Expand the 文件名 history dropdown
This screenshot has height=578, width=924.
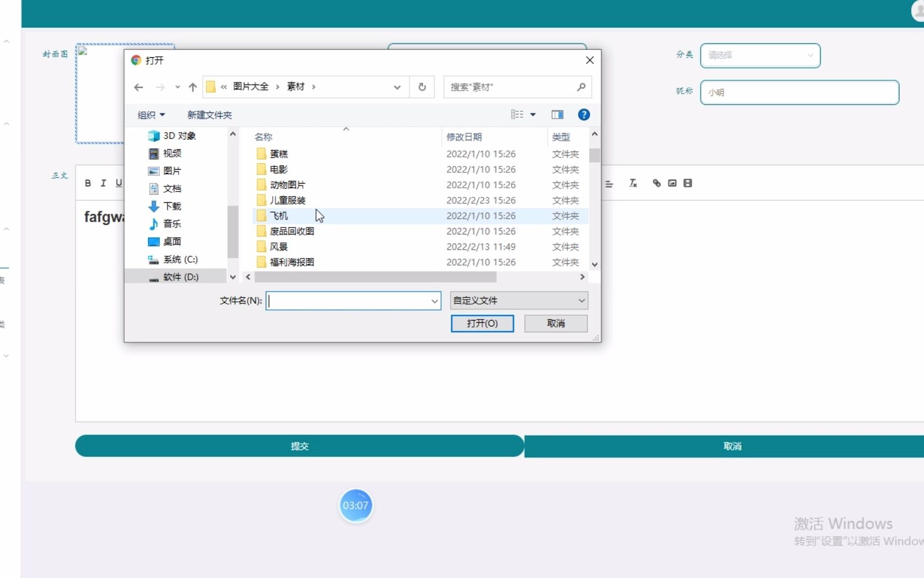(435, 301)
